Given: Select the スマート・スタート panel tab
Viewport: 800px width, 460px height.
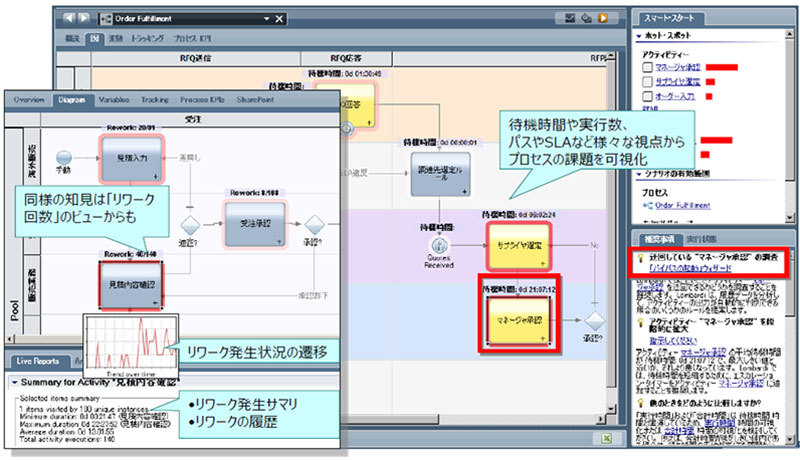Looking at the screenshot, I should (x=669, y=18).
